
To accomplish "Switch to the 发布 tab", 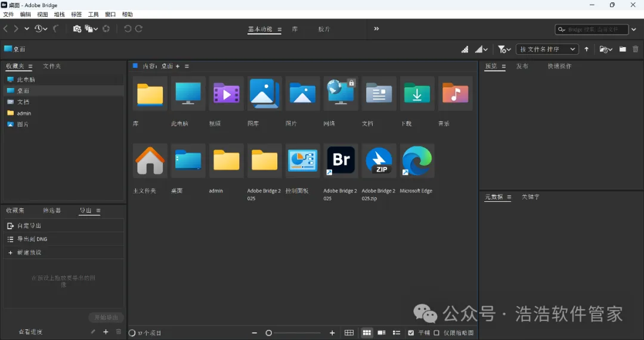I will 522,66.
